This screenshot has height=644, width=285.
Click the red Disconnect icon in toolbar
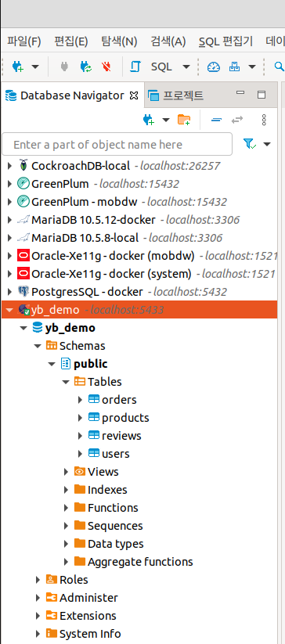[106, 67]
